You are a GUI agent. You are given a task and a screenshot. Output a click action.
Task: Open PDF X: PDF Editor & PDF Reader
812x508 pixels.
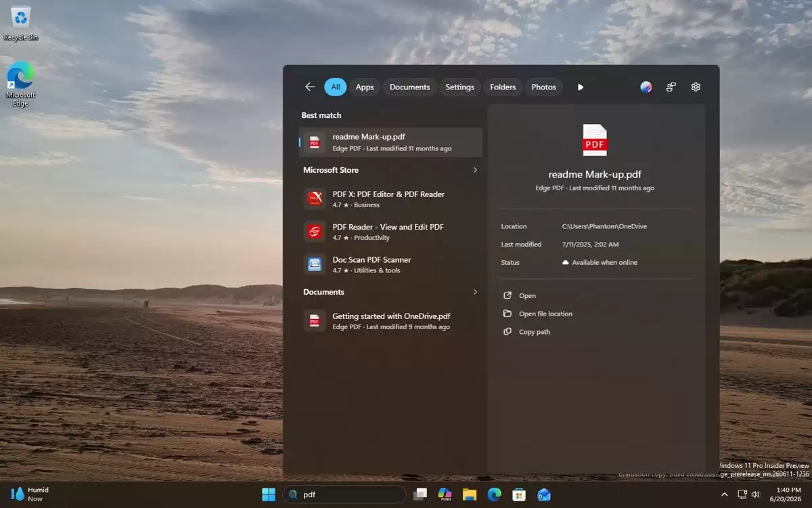[390, 199]
